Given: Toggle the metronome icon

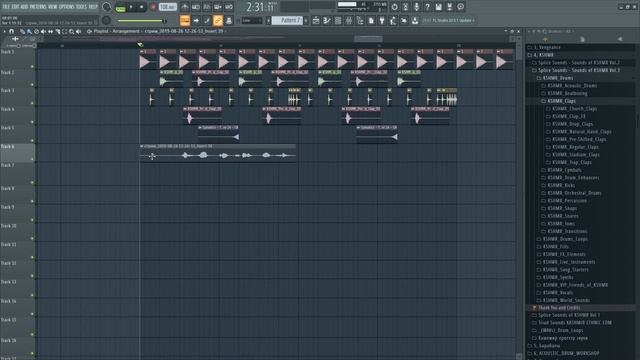Looking at the screenshot, I should [184, 7].
